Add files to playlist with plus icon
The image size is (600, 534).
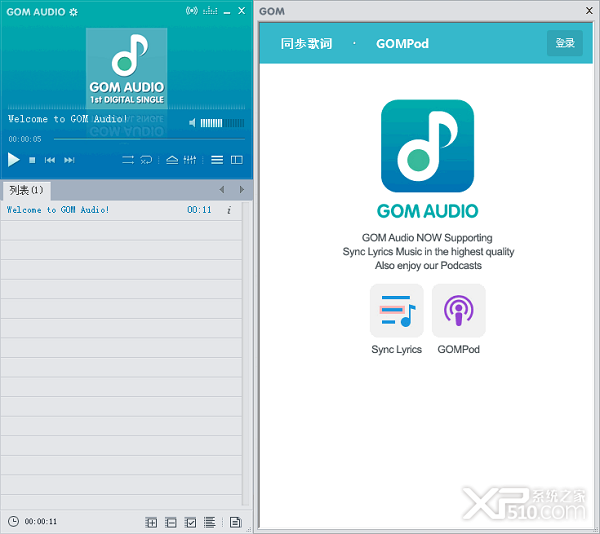point(151,522)
